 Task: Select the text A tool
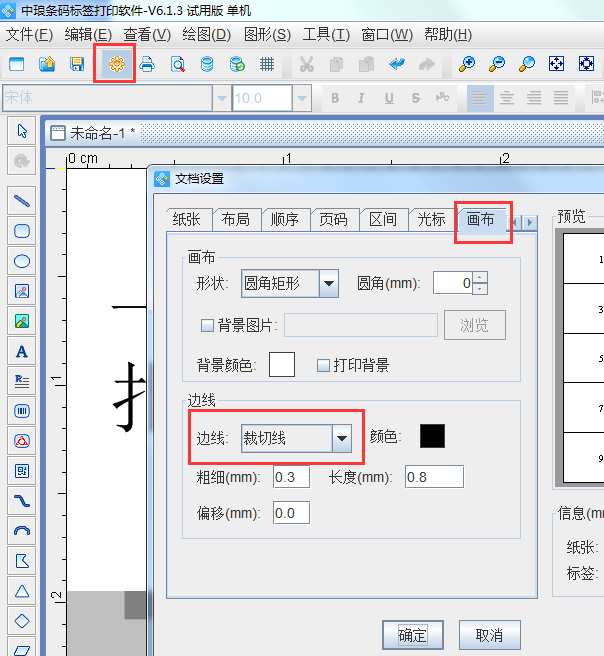[x=22, y=351]
